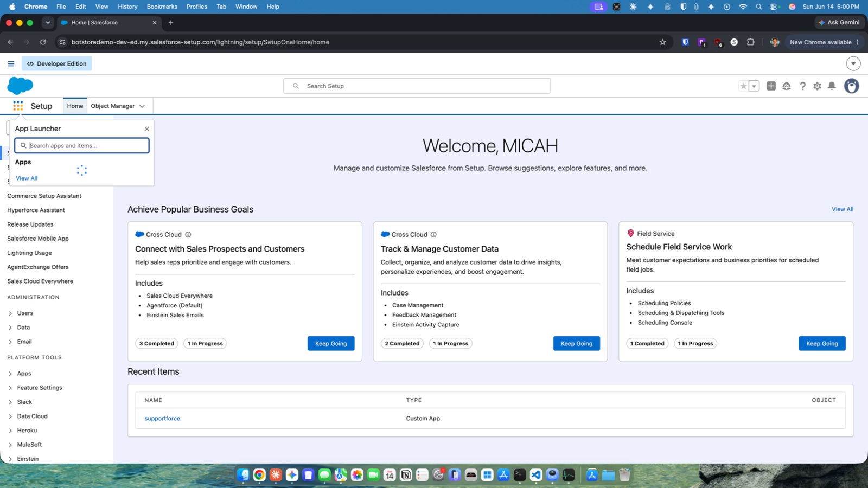Viewport: 868px width, 488px height.
Task: Expand Apps under Platform Tools
Action: [10, 374]
